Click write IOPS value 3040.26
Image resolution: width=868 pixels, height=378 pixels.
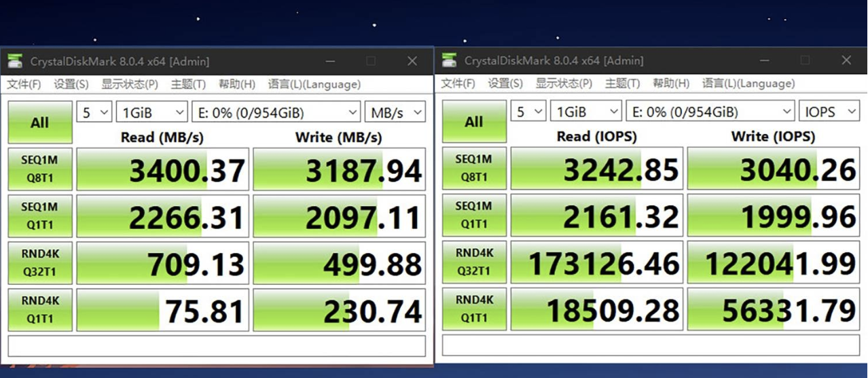774,169
